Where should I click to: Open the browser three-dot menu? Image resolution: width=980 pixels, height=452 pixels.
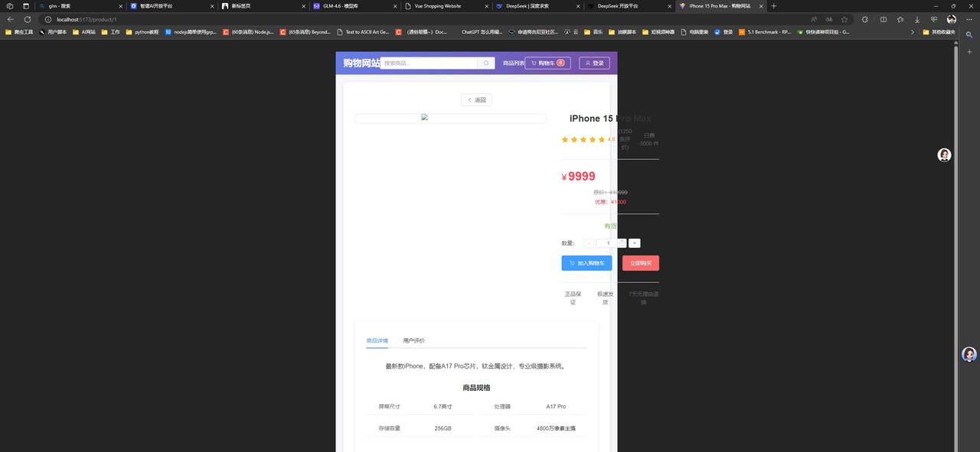pos(970,19)
